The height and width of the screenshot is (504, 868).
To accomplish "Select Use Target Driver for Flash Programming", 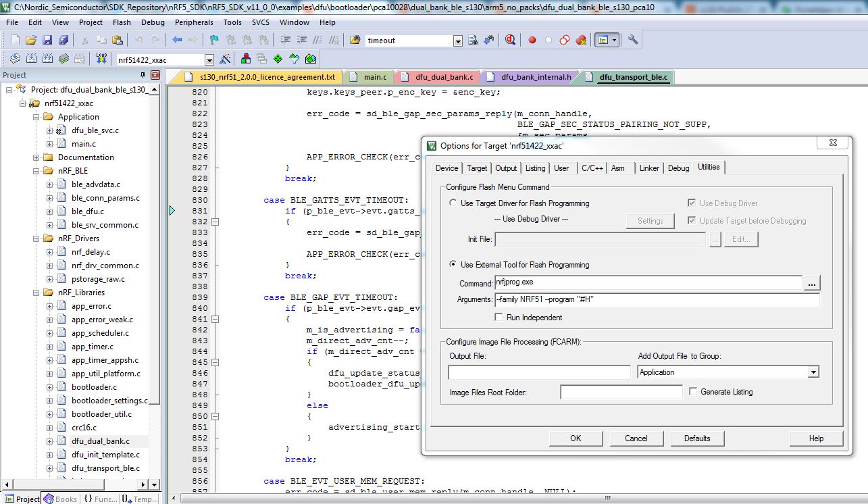I will click(x=453, y=203).
